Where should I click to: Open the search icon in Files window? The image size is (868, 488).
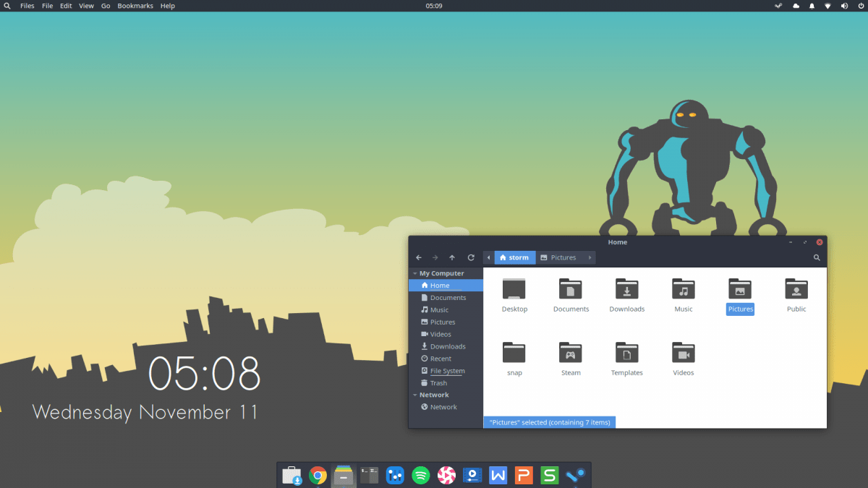point(817,257)
